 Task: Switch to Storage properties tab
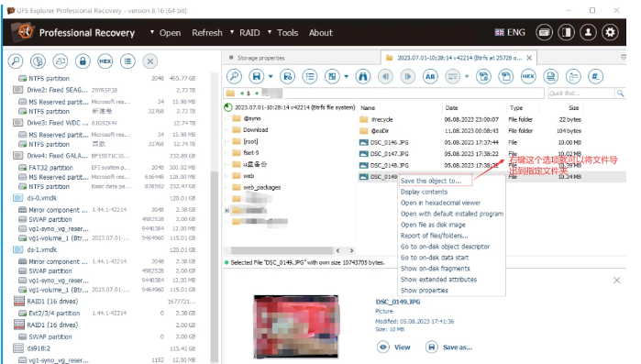pos(260,58)
